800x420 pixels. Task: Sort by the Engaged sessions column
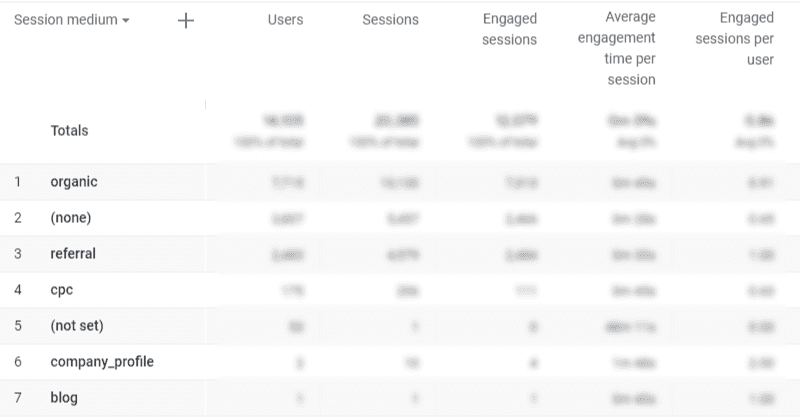point(509,29)
